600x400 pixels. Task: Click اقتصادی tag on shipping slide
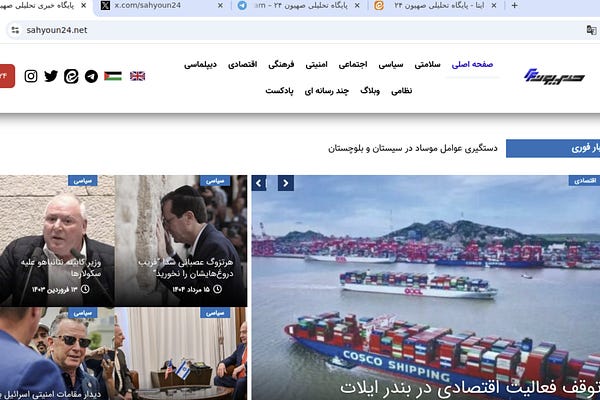584,181
